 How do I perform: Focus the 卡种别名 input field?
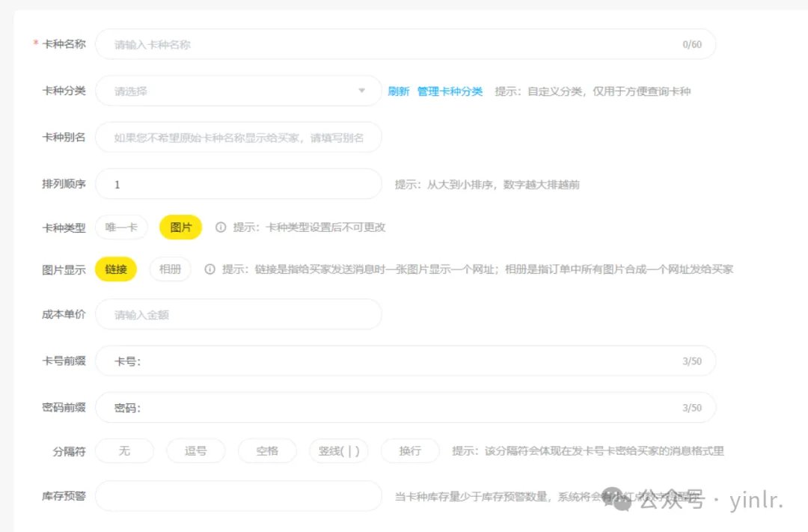239,138
